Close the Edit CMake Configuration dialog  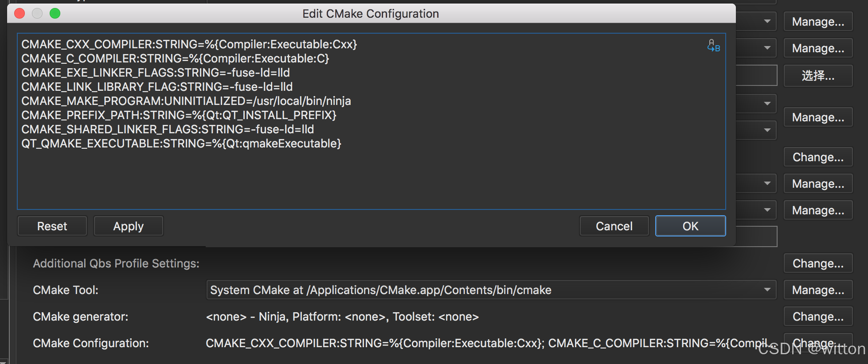pos(20,13)
